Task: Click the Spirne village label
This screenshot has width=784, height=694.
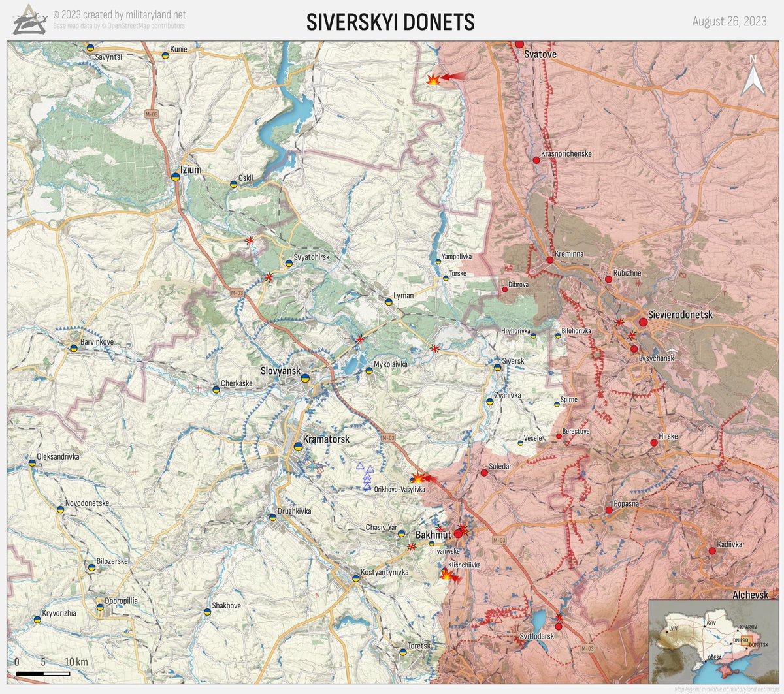Action: (569, 400)
